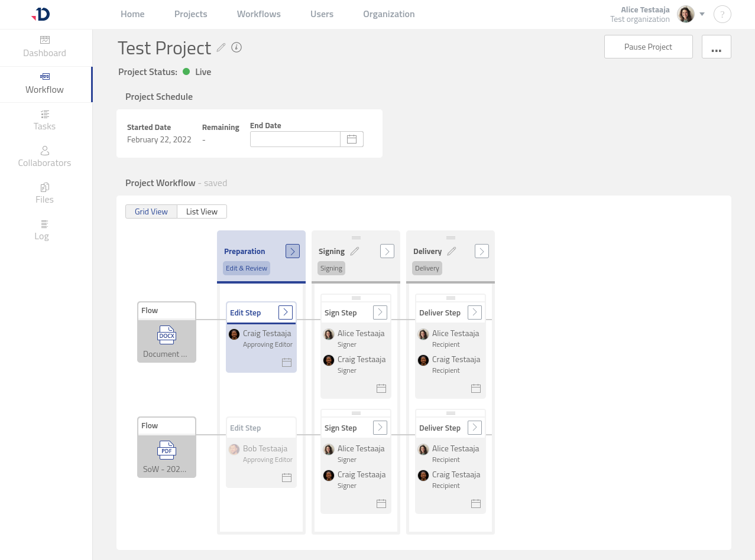
Task: Open the End Date calendar picker
Action: click(352, 139)
